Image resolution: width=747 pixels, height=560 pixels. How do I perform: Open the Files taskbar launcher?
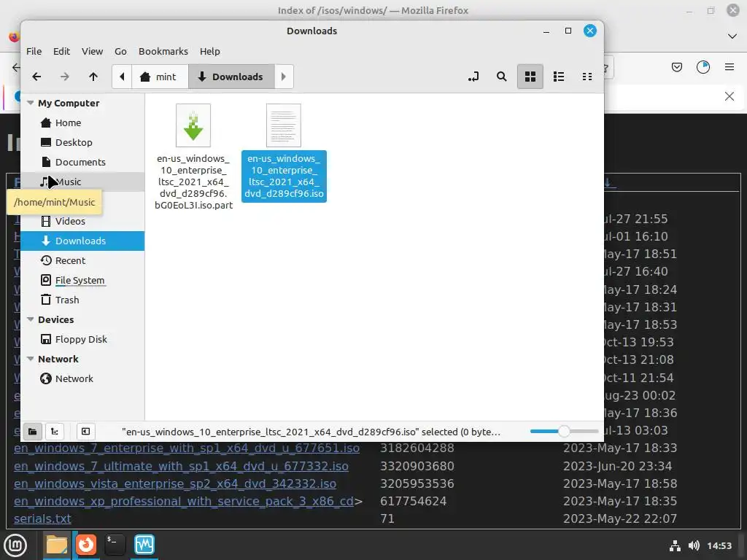57,545
